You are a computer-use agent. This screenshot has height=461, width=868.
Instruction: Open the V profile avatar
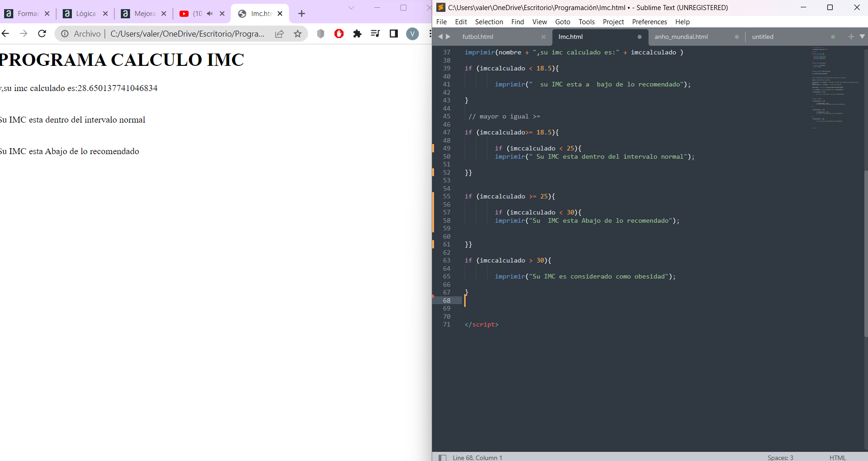(412, 33)
